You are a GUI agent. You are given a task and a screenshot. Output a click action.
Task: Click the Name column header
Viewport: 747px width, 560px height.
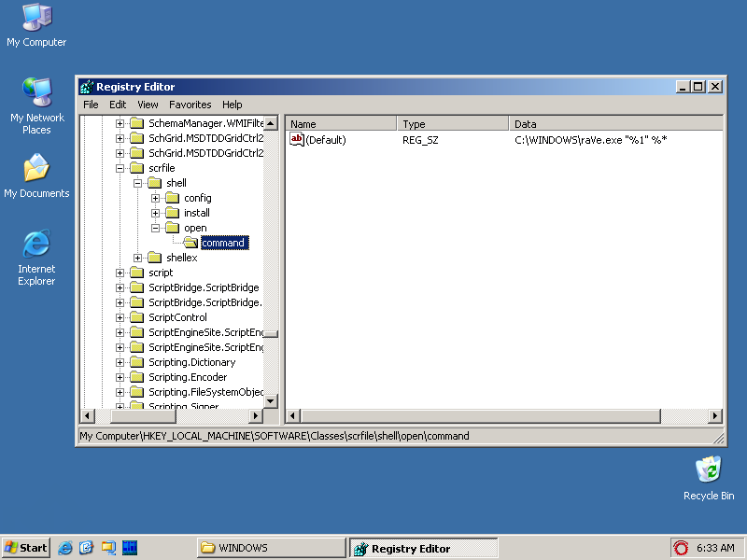tap(342, 124)
